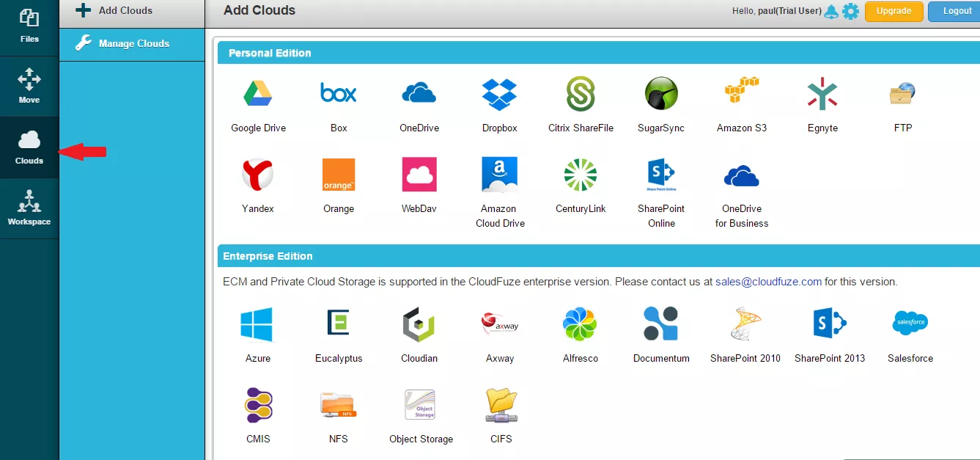Image resolution: width=980 pixels, height=460 pixels.
Task: Go to the Move section
Action: point(29,86)
